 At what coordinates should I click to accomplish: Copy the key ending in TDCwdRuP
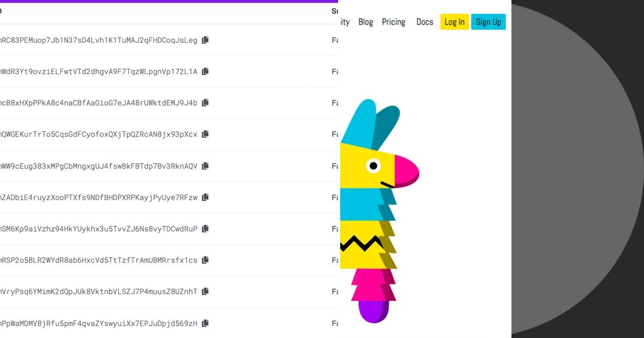pyautogui.click(x=204, y=229)
